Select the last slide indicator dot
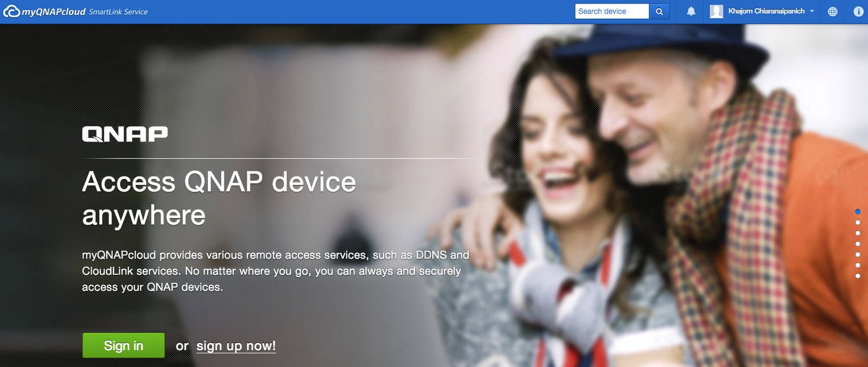 coord(858,276)
